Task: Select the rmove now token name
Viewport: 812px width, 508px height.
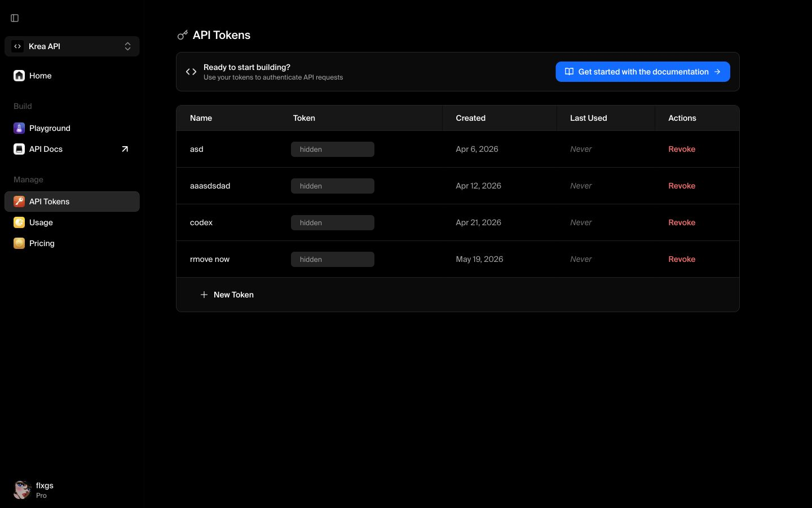Action: coord(210,259)
